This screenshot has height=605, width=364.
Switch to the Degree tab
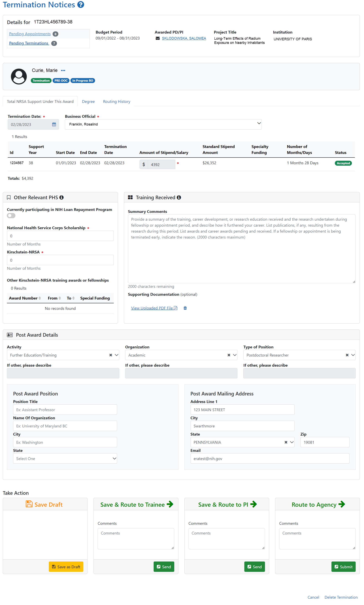point(88,101)
